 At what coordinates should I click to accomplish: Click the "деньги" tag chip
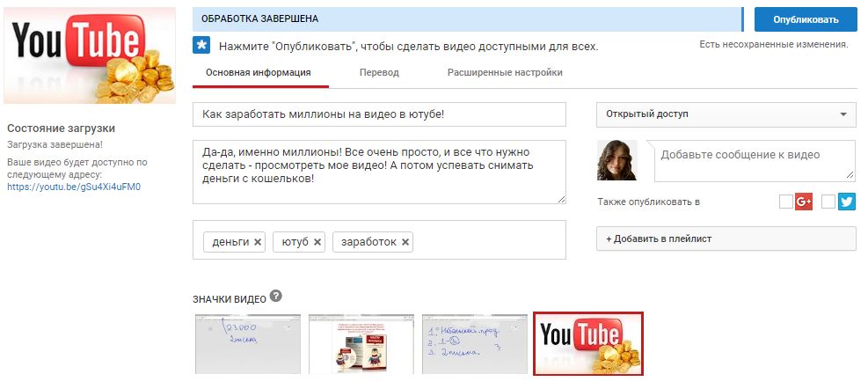(234, 242)
